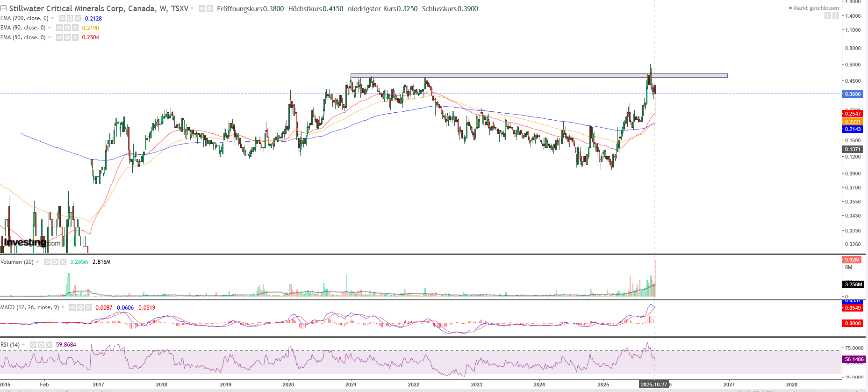Open settings gear for EMA 50
Screen dimensions: 868x392
click(67, 37)
